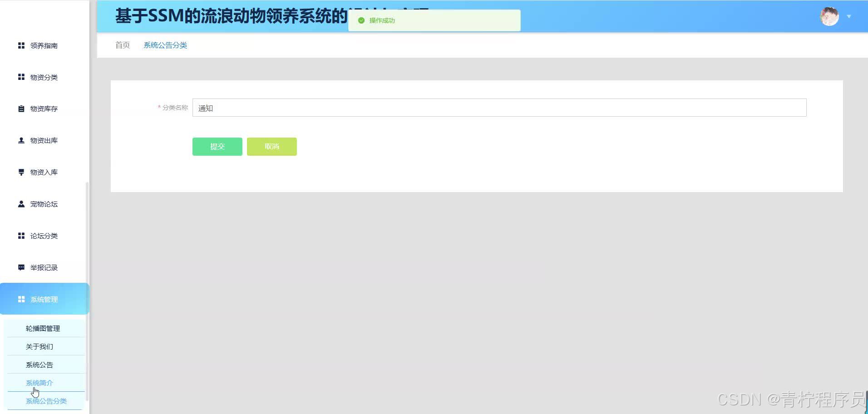Click the 取消 button
868x414 pixels.
(x=272, y=147)
